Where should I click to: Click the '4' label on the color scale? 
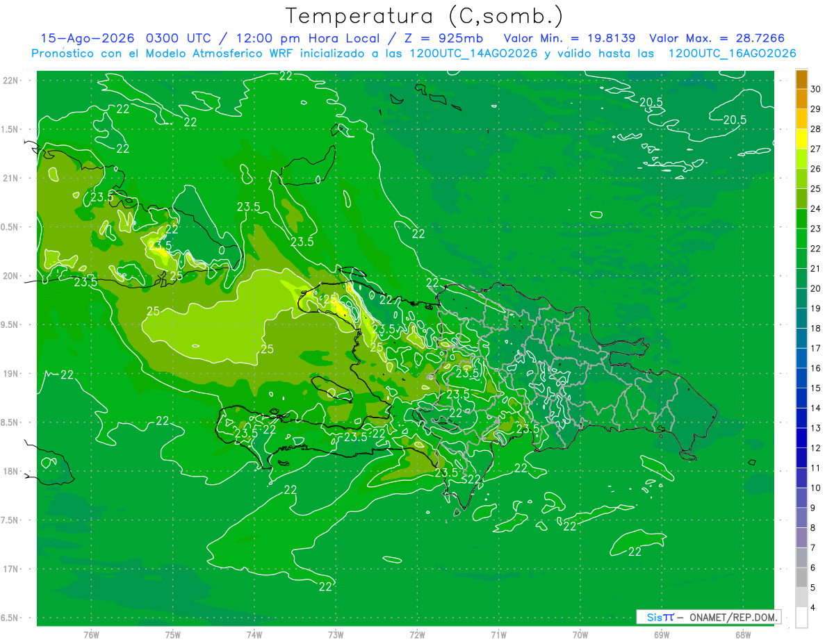[813, 608]
